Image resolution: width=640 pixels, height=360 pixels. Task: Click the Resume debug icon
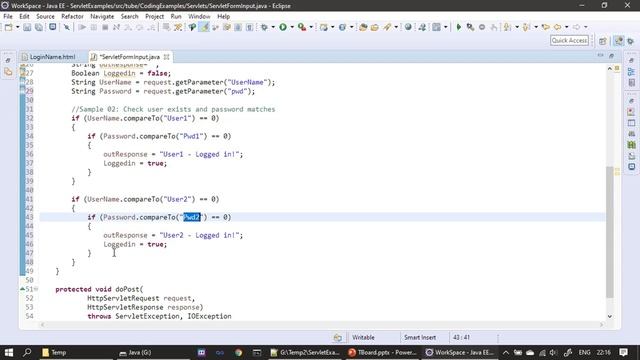coord(82,27)
